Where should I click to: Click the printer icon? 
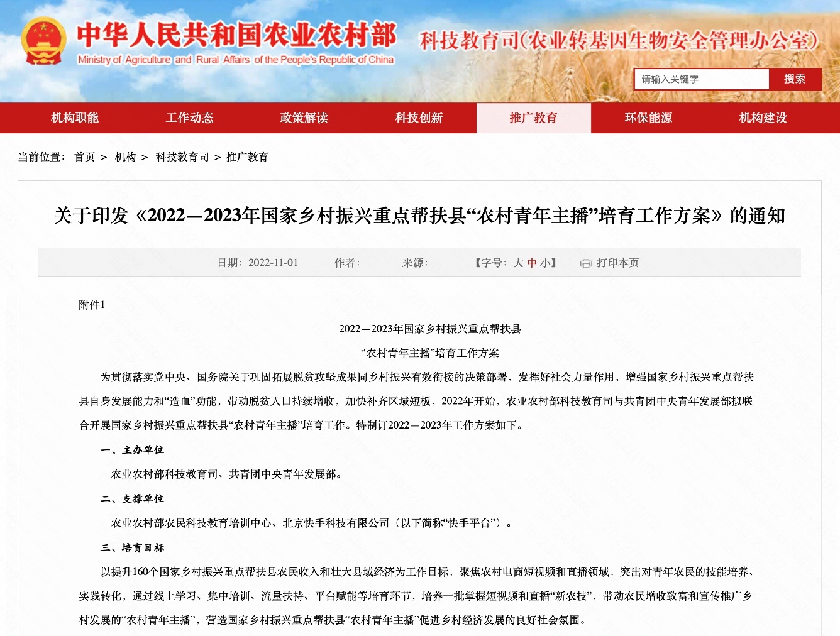(586, 263)
